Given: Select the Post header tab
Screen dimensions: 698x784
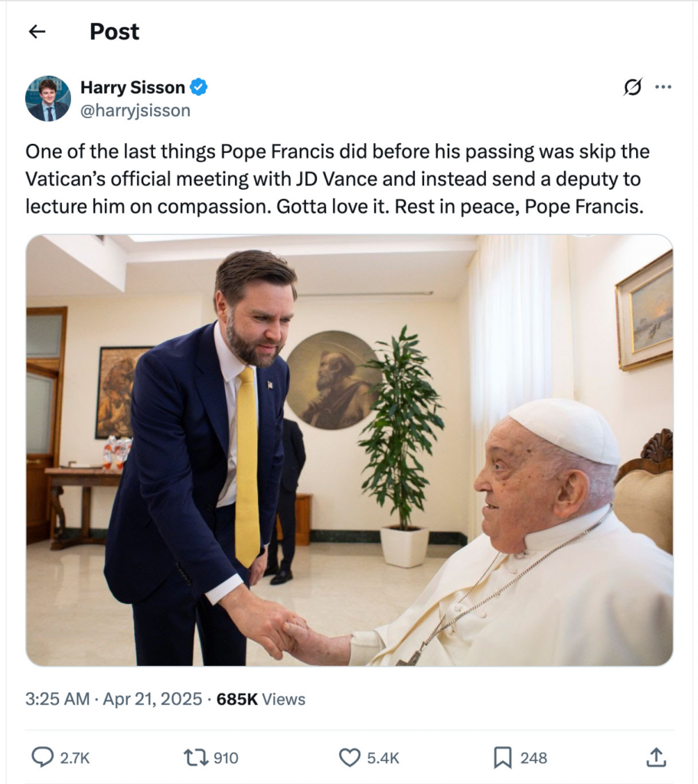Looking at the screenshot, I should pyautogui.click(x=114, y=31).
